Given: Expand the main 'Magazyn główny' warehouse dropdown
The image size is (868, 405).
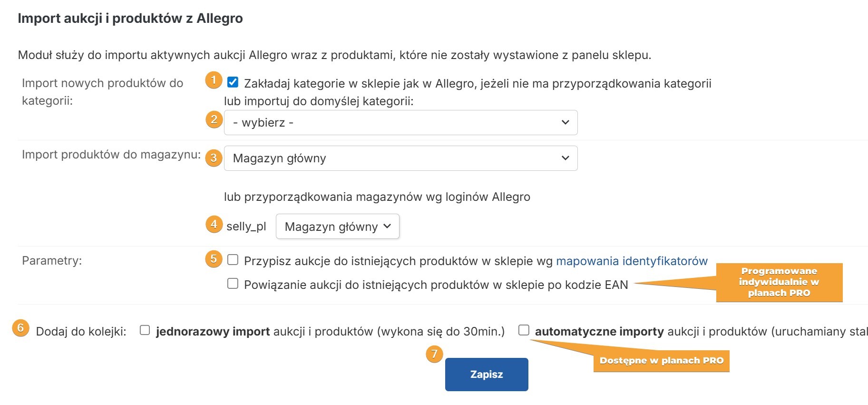Looking at the screenshot, I should (400, 158).
